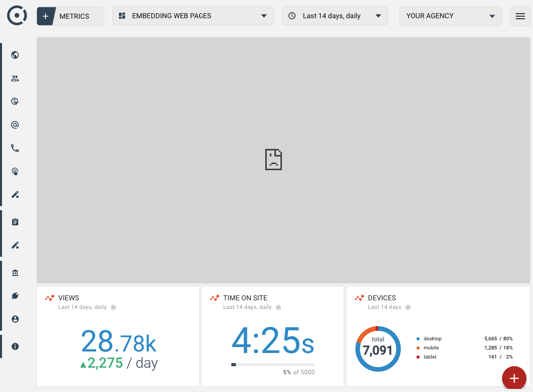Click the target icon beside DEVICES Last 14 days
Viewport: 533px width, 392px height.
[408, 307]
